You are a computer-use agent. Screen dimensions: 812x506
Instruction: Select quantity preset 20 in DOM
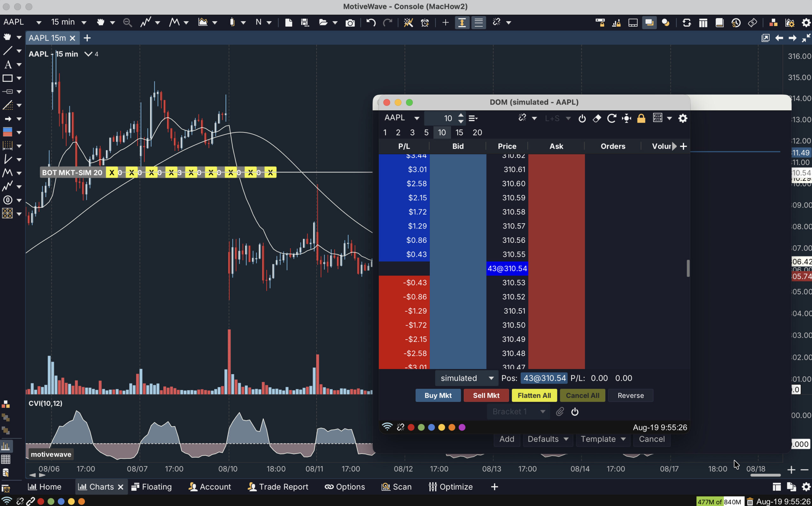tap(477, 133)
